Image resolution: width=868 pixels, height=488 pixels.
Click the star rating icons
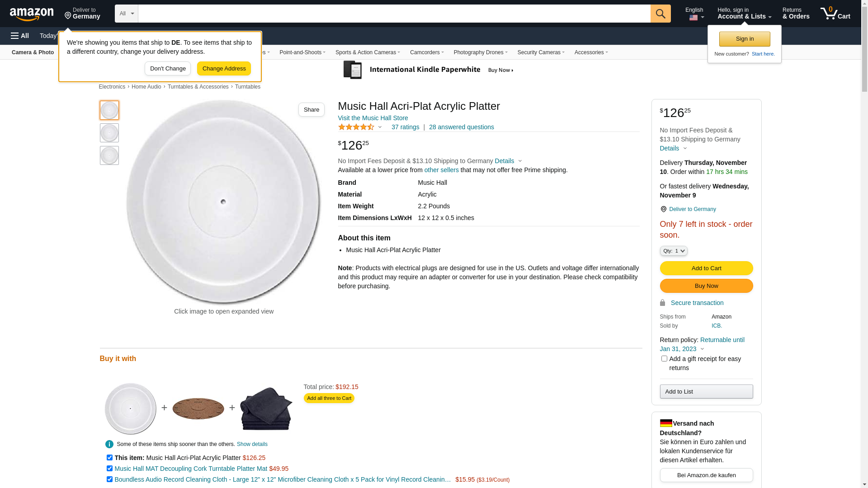pos(356,127)
